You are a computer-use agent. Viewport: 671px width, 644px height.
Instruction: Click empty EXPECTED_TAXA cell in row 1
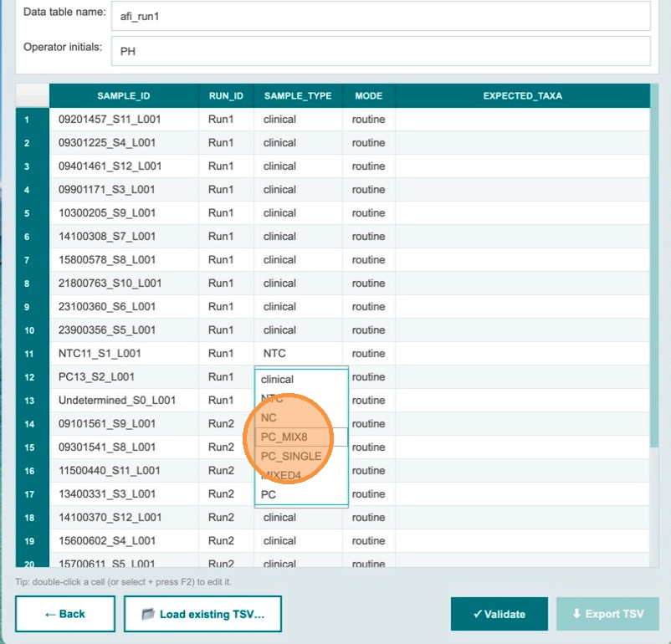523,120
